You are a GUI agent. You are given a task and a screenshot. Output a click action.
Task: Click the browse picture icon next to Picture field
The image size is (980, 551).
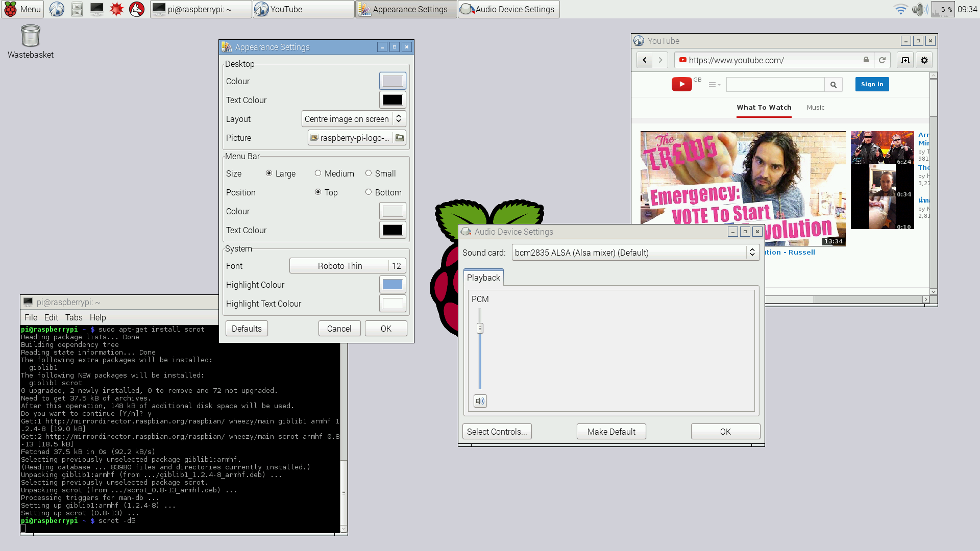(x=400, y=138)
